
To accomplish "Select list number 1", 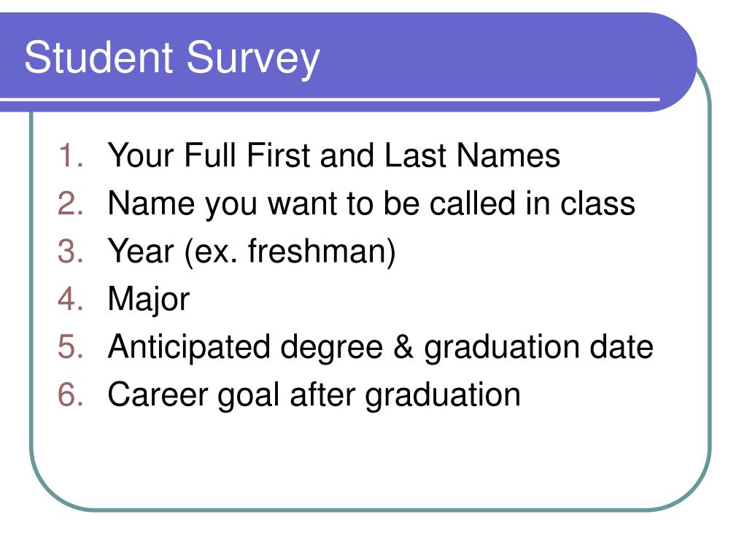I will [x=71, y=155].
